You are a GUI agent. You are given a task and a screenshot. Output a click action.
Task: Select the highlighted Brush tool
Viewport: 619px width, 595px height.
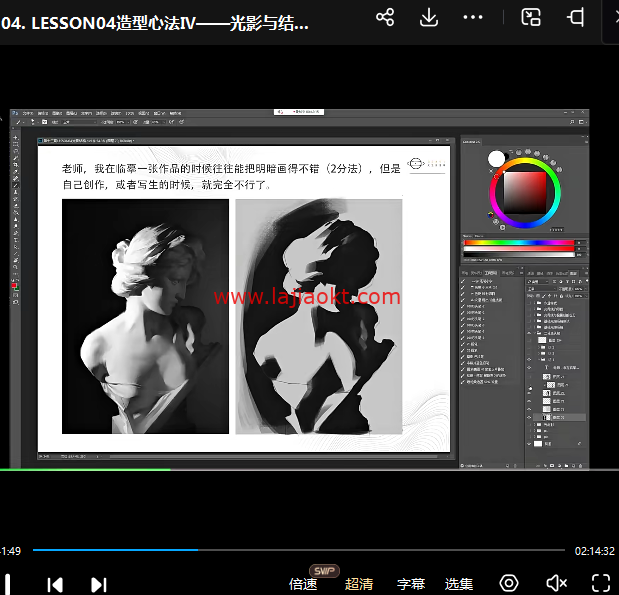(16, 185)
